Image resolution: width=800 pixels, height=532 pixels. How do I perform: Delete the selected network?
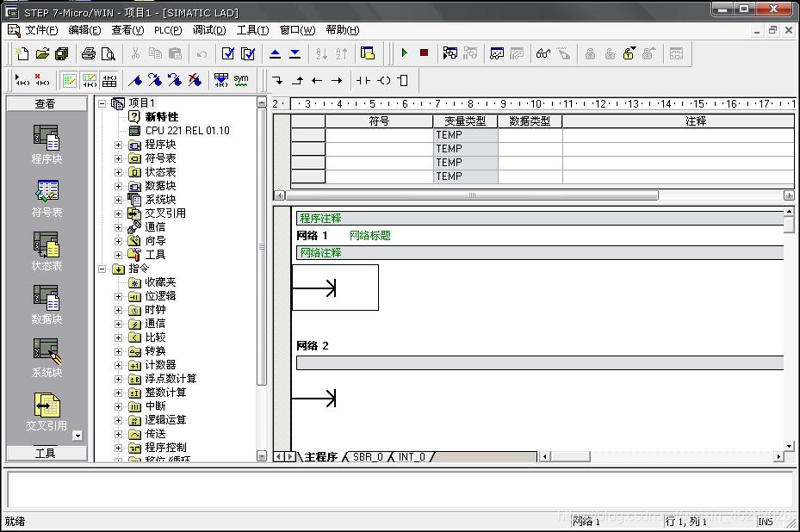42,80
